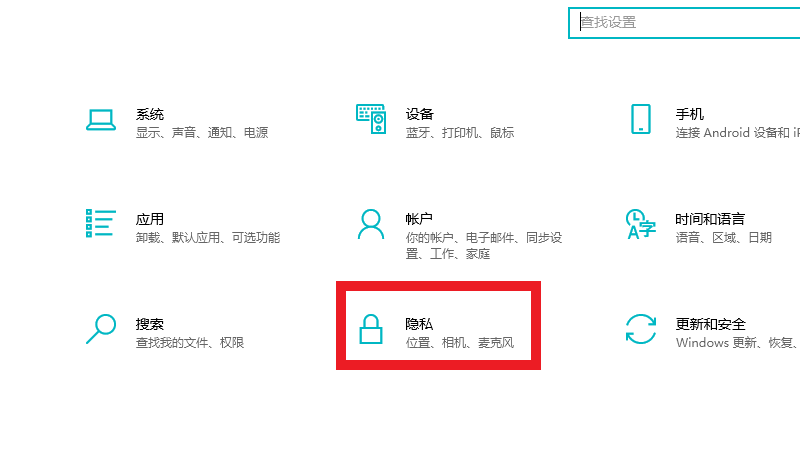Focus the 查找设置 search box
The image size is (800, 450).
pos(685,22)
